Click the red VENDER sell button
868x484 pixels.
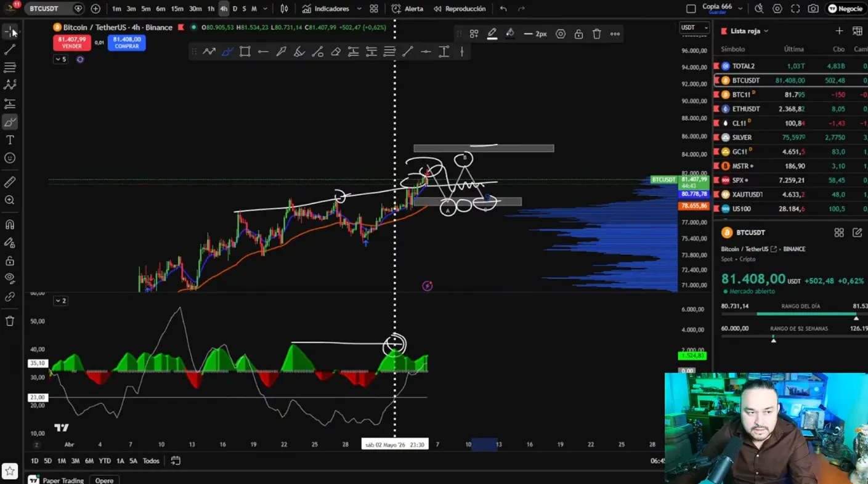click(72, 42)
